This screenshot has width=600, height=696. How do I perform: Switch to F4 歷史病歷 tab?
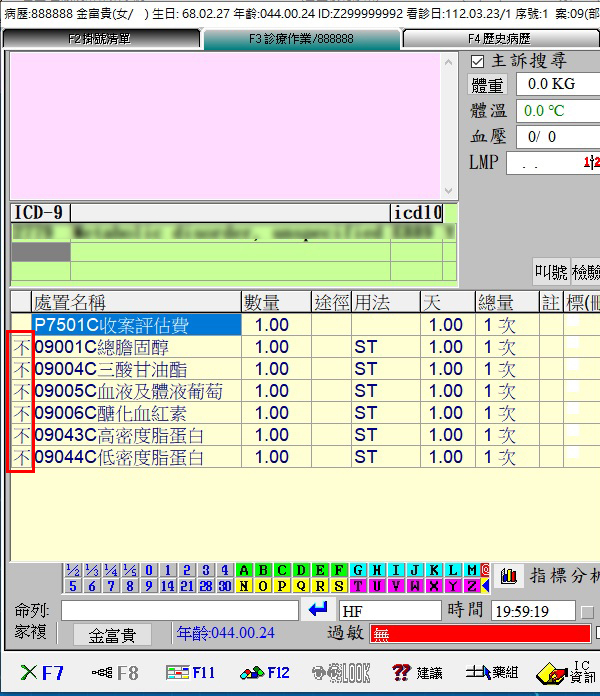pyautogui.click(x=500, y=39)
